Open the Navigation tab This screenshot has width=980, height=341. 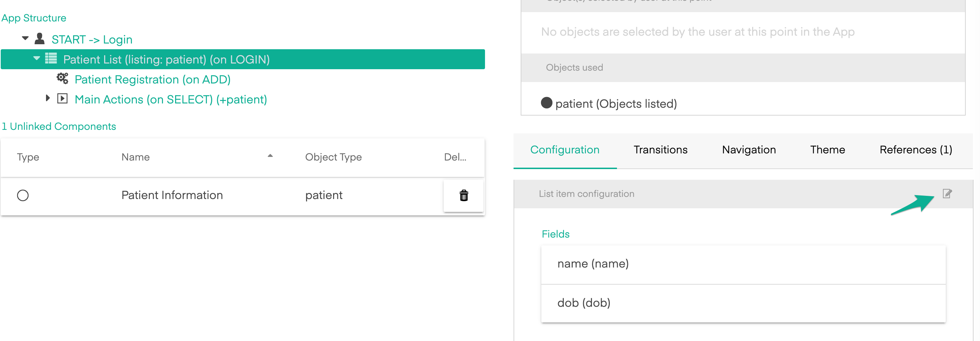pos(749,150)
